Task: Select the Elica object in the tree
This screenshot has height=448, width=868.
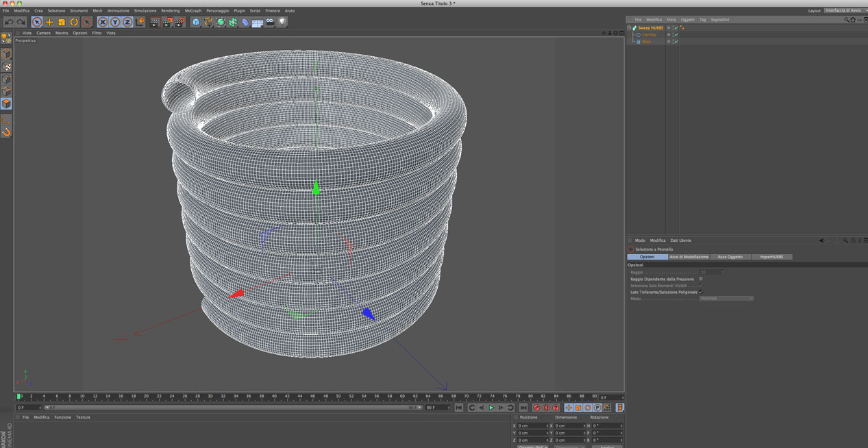Action: 646,42
